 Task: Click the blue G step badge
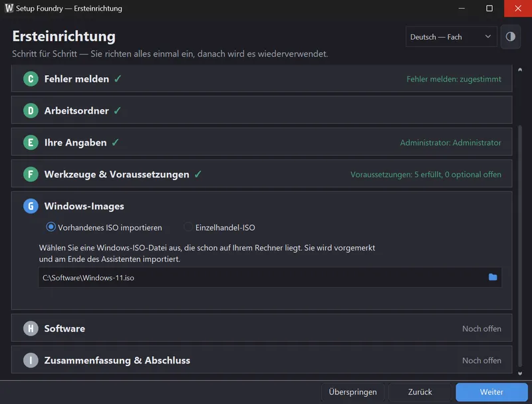tap(31, 206)
